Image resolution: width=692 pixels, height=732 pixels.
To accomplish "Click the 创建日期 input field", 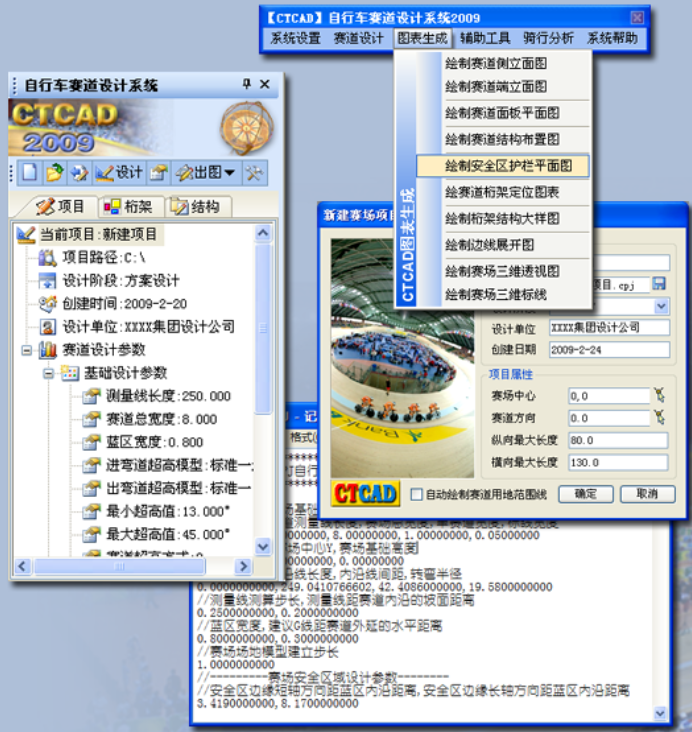I will [609, 350].
